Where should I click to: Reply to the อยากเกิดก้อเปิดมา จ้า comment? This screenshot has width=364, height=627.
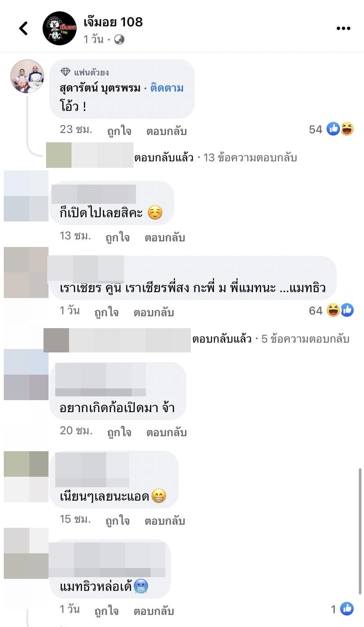(167, 432)
